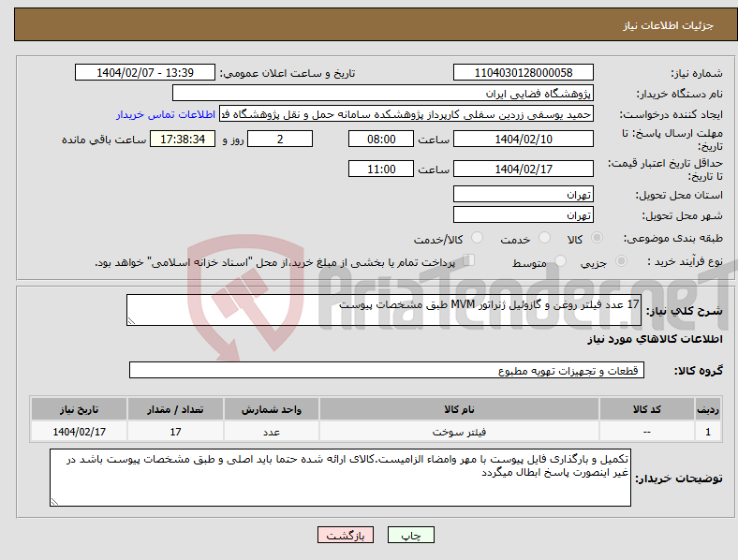Screen dimensions: 738x560
Task: Click the نام کالا column header
Action: (x=459, y=409)
